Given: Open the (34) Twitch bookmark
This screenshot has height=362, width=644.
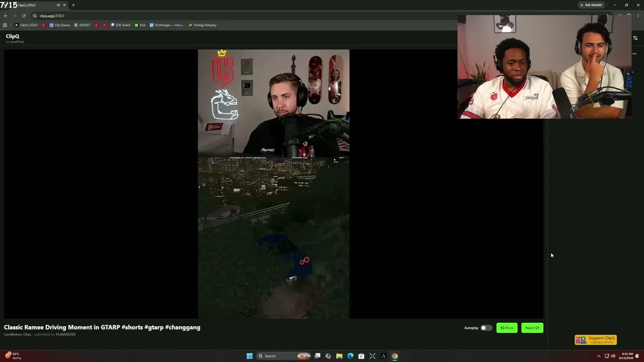Looking at the screenshot, I should click(120, 25).
